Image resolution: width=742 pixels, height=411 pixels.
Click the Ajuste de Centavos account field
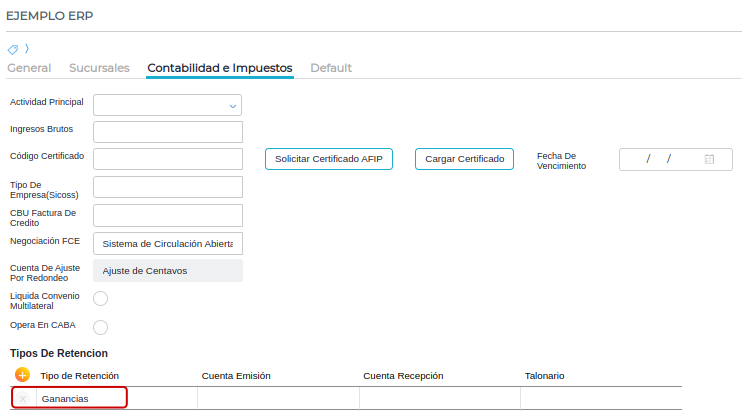coord(168,271)
